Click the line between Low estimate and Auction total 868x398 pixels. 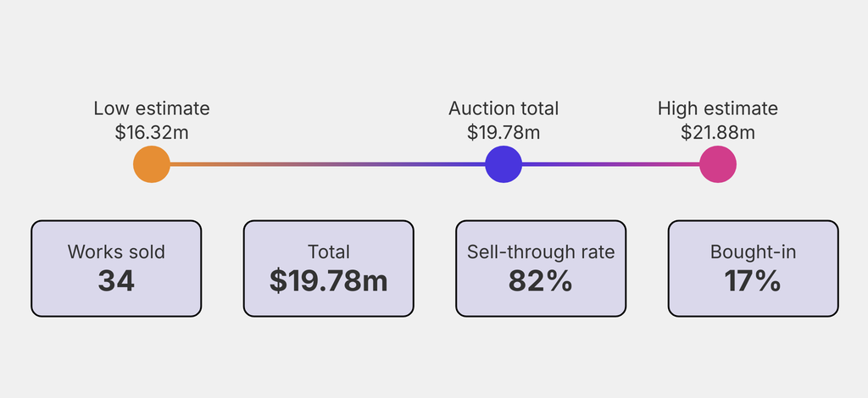tap(327, 164)
